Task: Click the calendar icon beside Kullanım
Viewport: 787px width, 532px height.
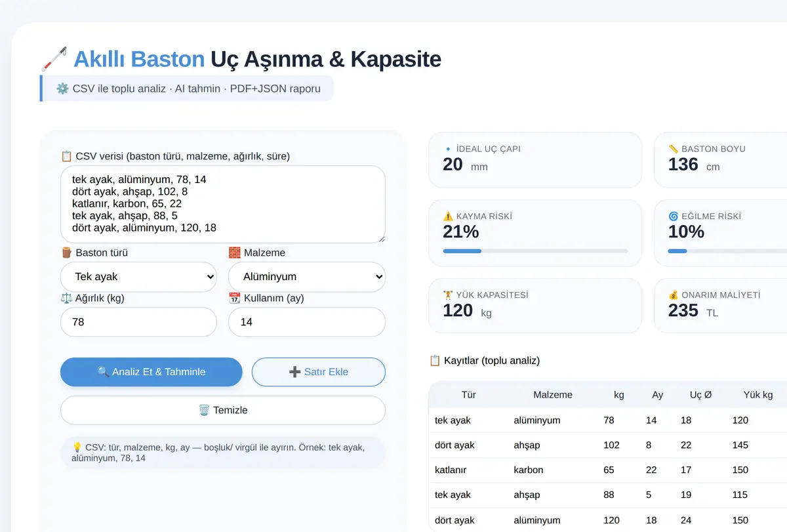Action: (x=235, y=298)
